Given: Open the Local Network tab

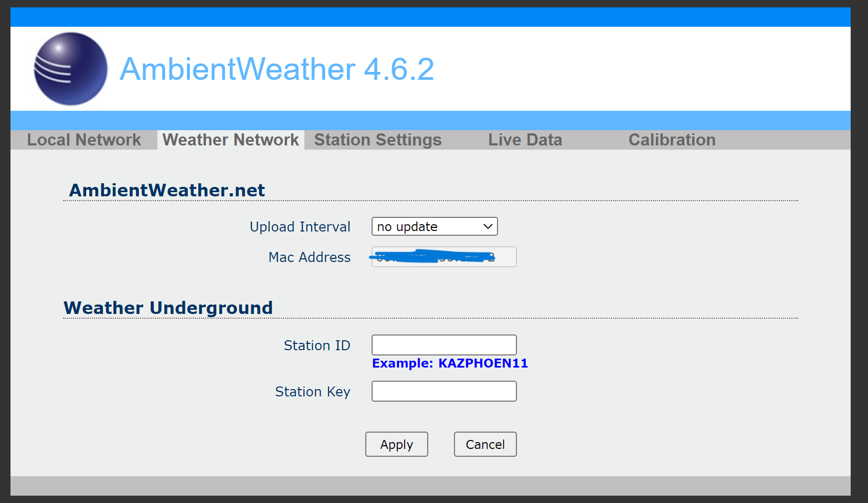Looking at the screenshot, I should (x=84, y=140).
